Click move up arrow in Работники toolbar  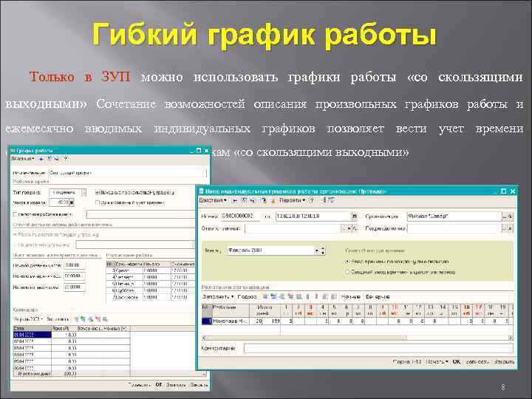pos(307,296)
